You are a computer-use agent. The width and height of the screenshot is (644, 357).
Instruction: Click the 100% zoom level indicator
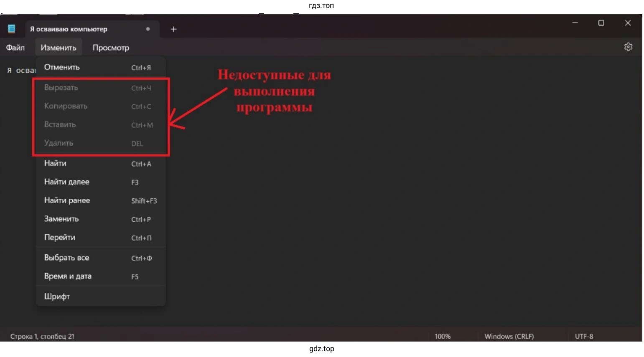coord(443,336)
